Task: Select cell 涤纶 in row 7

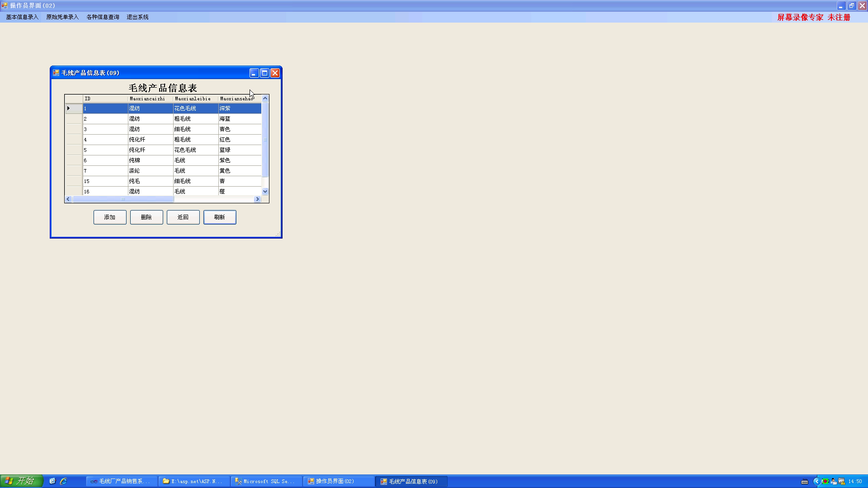Action: (x=151, y=171)
